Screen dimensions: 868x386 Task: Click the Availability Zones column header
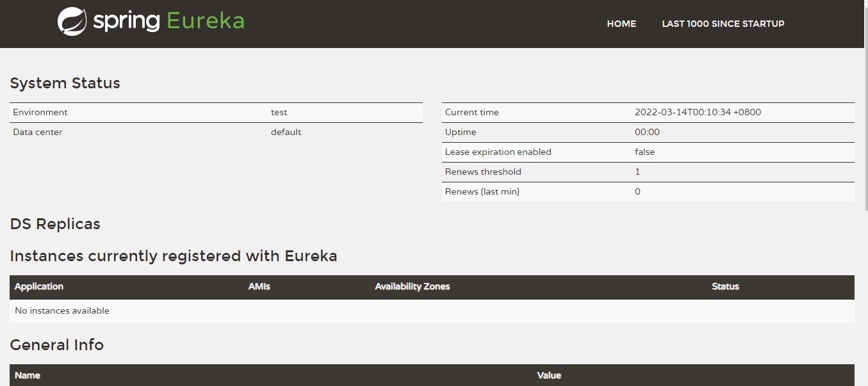413,286
